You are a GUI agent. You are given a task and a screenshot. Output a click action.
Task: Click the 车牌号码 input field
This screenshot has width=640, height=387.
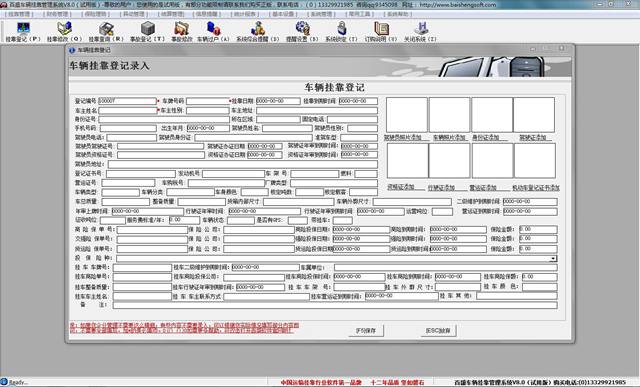pos(208,101)
